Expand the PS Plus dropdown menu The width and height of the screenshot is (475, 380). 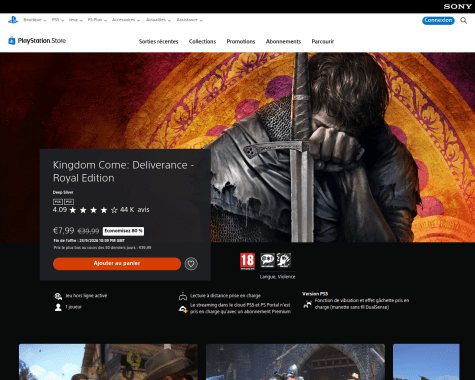click(x=97, y=20)
